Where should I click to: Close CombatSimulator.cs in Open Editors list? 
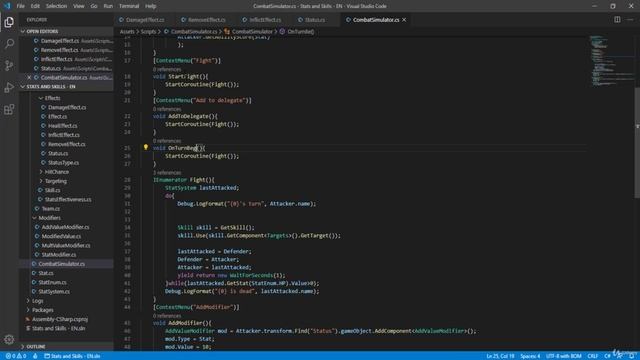click(29, 78)
